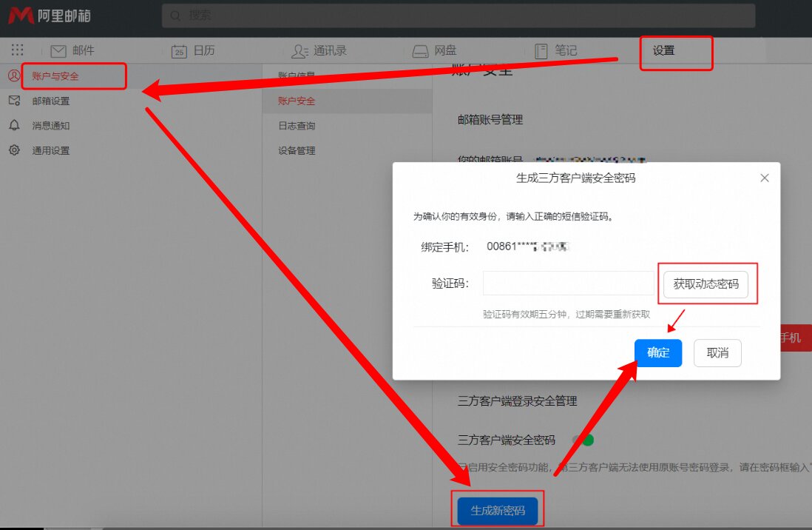The width and height of the screenshot is (812, 530).
Task: Select 设备管理 submenu item
Action: [x=297, y=150]
